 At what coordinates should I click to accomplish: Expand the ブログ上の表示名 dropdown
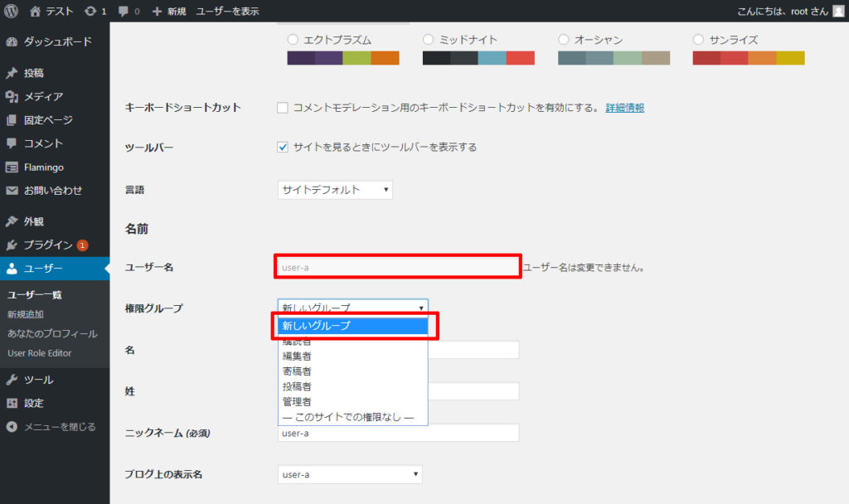(350, 474)
